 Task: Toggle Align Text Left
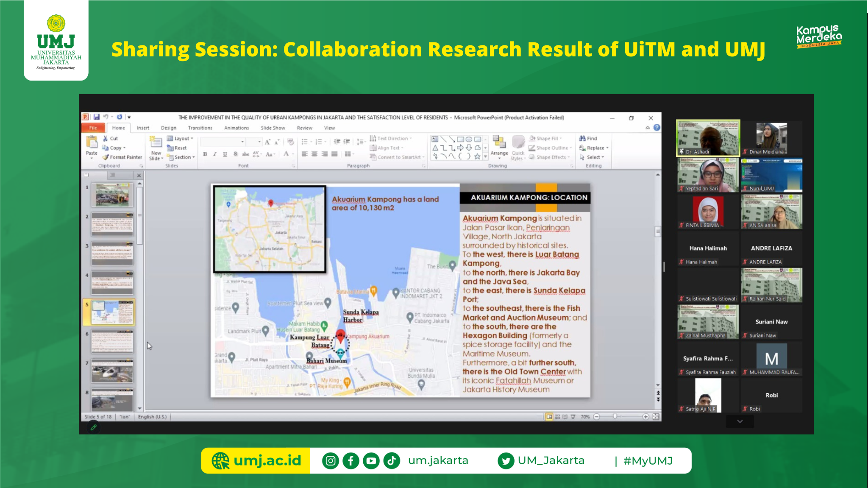304,154
